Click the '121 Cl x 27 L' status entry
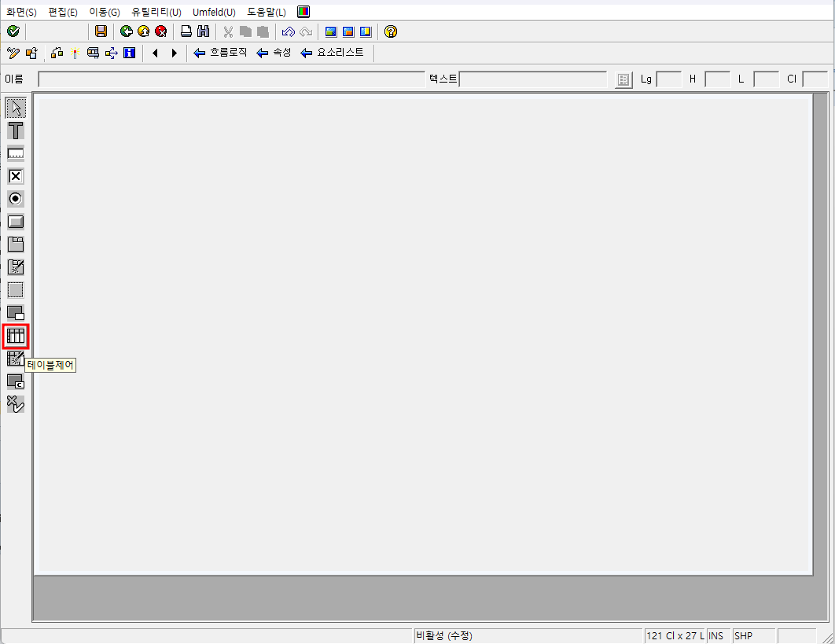 pyautogui.click(x=675, y=635)
